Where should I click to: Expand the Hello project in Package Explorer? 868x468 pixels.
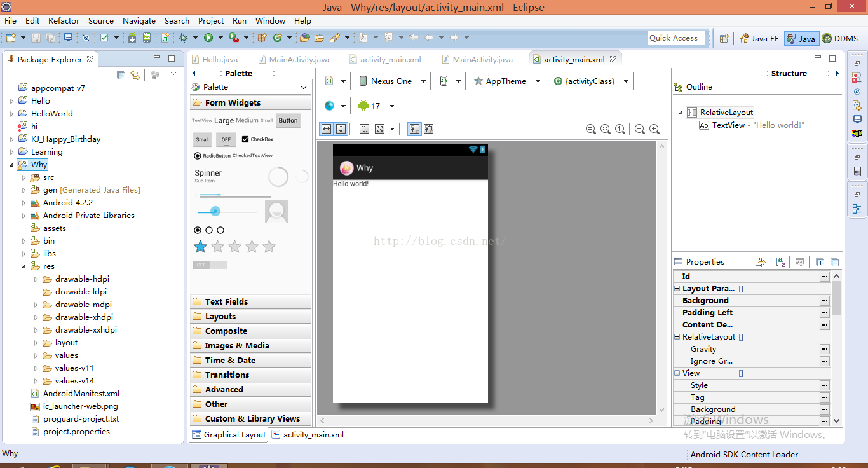pyautogui.click(x=11, y=101)
